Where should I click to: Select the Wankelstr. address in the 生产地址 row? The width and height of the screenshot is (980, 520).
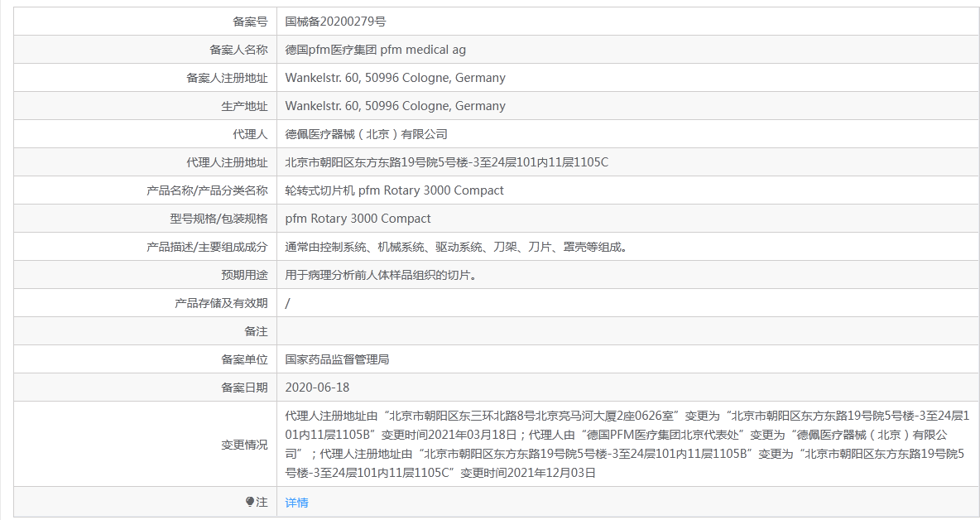click(395, 106)
